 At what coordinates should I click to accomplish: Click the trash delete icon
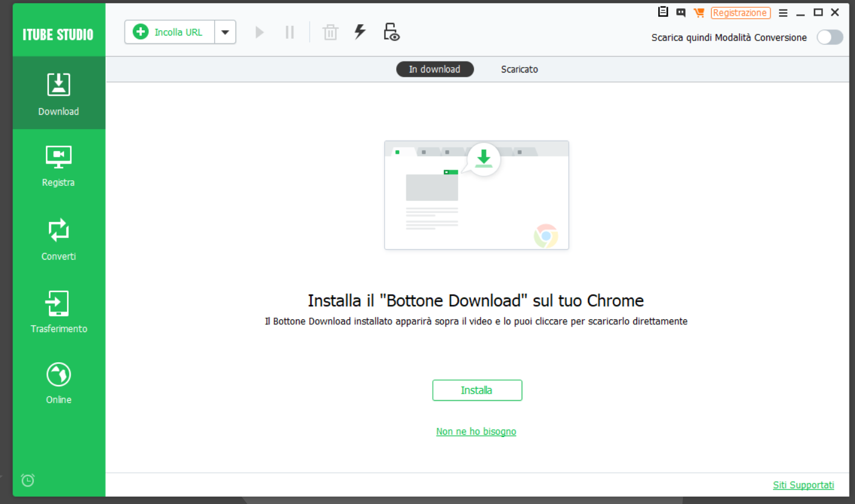coord(330,32)
